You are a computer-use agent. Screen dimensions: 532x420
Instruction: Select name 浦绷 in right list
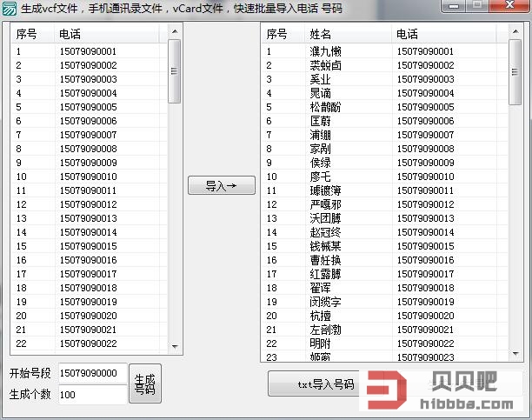point(320,135)
